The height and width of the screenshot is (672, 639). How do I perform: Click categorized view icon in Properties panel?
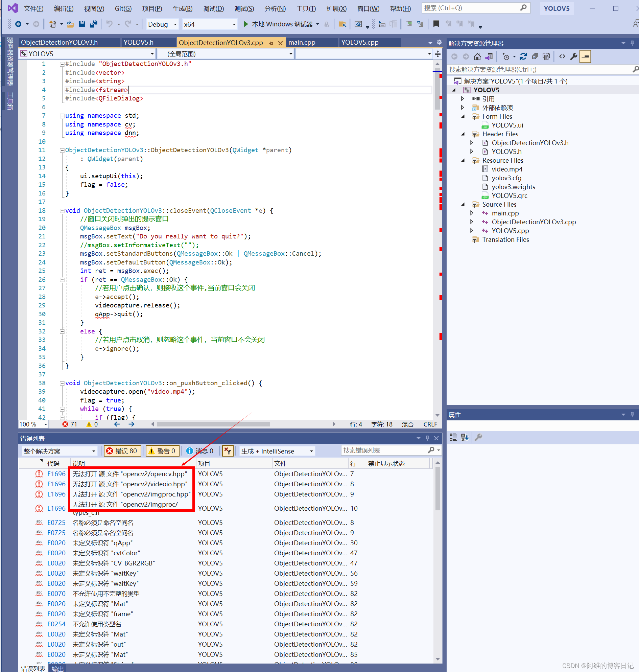tap(453, 437)
